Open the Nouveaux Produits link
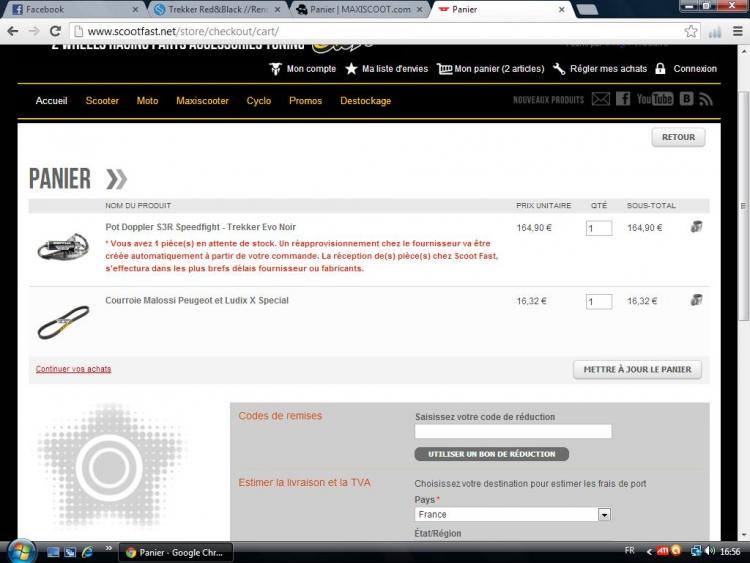750x563 pixels. click(x=548, y=100)
